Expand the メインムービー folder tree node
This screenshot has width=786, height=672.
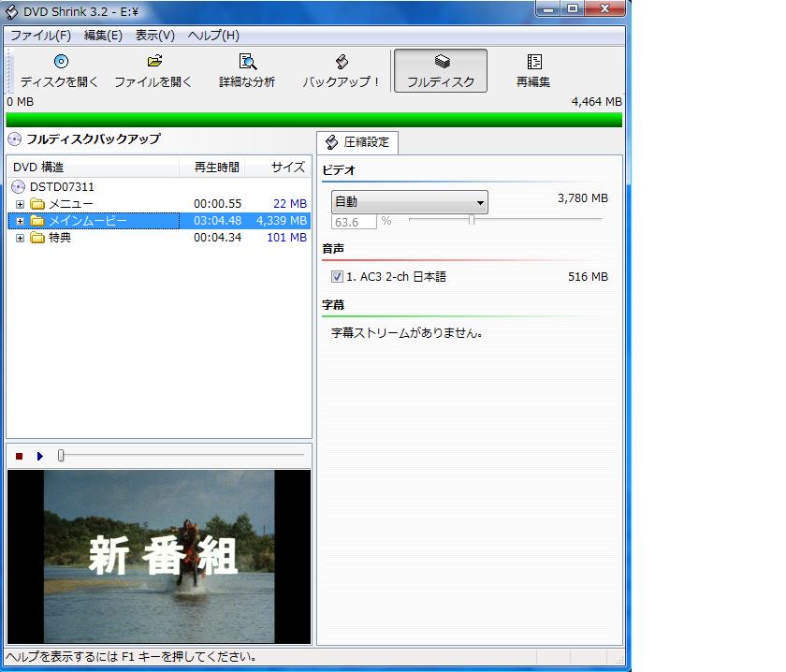(x=21, y=221)
